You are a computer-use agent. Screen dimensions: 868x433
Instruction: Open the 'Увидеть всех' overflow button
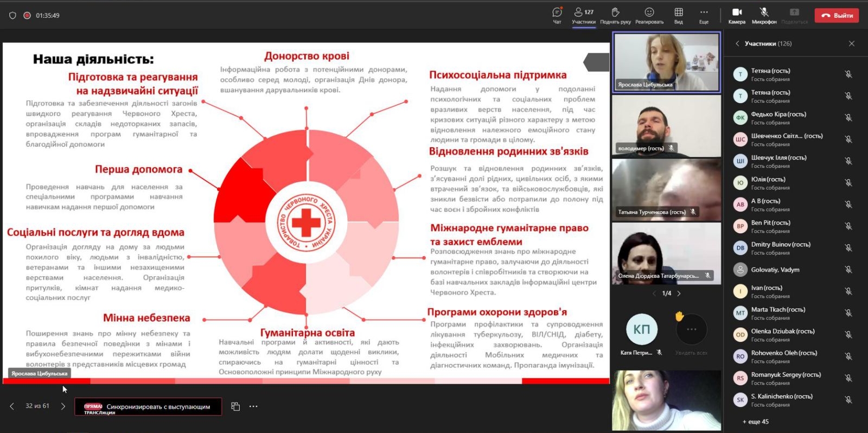pos(691,329)
